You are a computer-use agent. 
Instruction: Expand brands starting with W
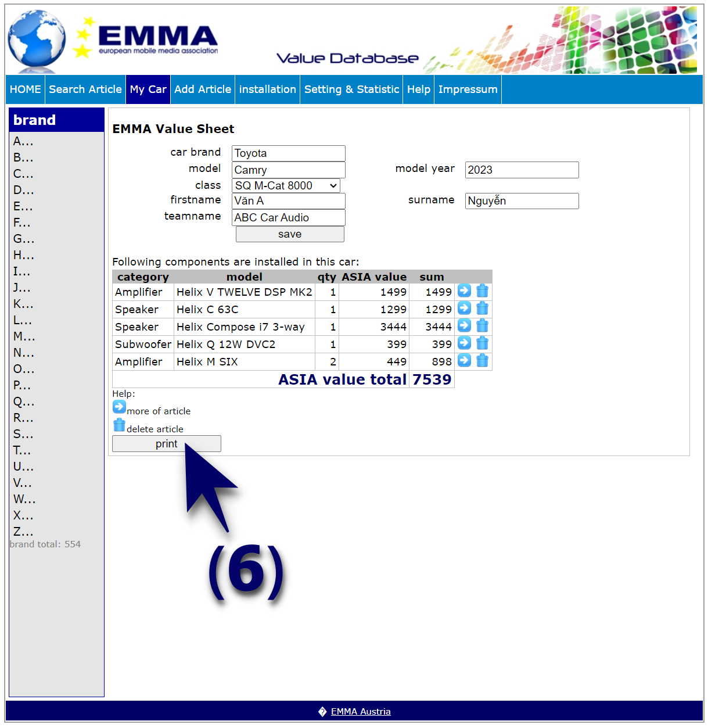[24, 499]
